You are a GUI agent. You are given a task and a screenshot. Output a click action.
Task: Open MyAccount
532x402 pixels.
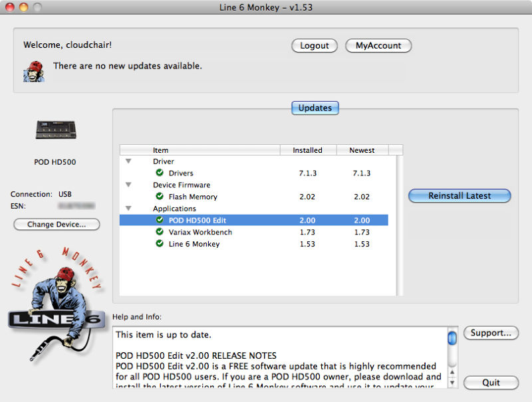(x=378, y=45)
